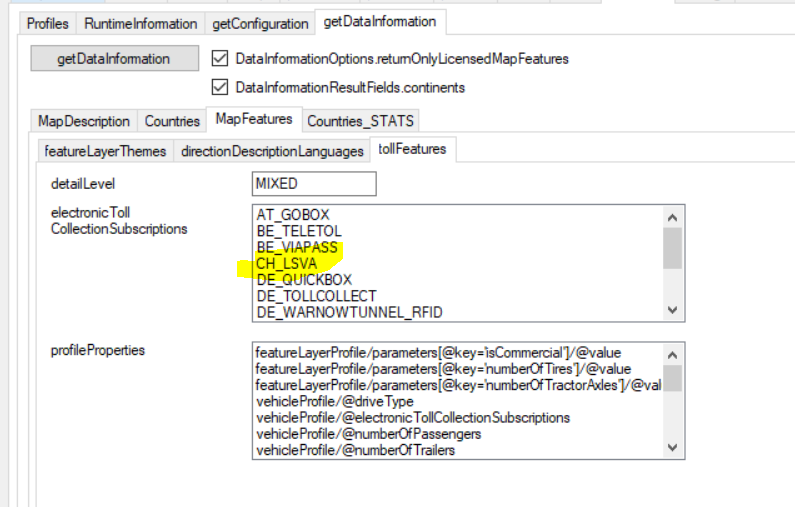Viewport: 795px width, 507px height.
Task: Switch to the Countries tab
Action: (172, 121)
